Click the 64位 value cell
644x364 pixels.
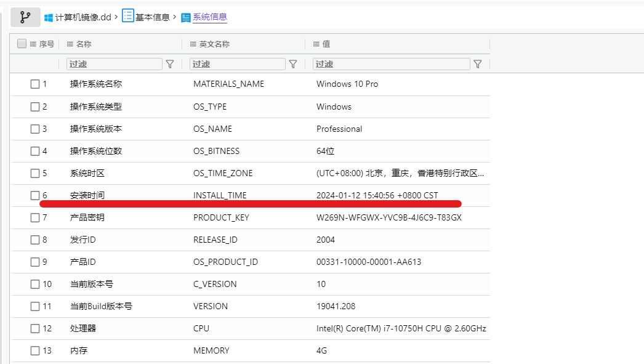[325, 151]
